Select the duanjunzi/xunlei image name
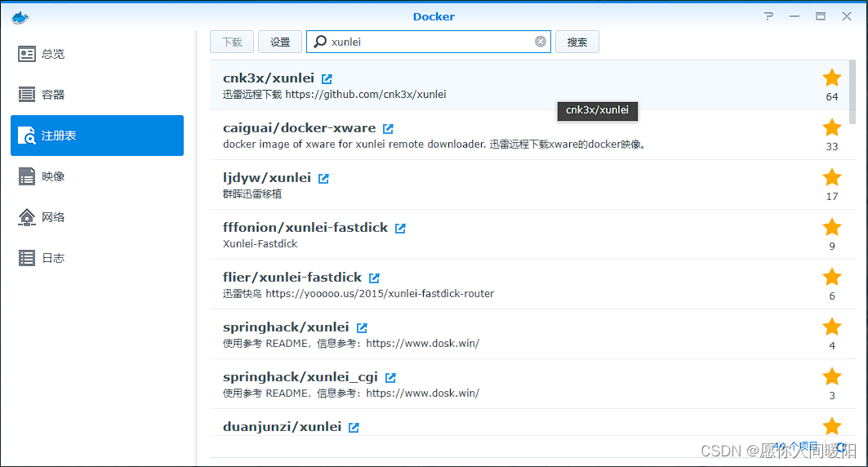The width and height of the screenshot is (868, 467). click(x=283, y=427)
